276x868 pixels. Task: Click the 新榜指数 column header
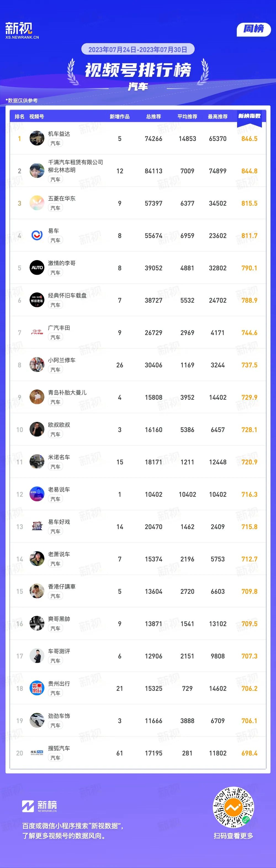click(x=250, y=116)
